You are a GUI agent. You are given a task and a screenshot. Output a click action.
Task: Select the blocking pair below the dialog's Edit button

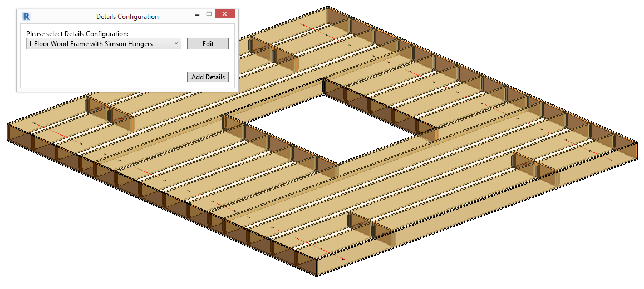(x=273, y=53)
